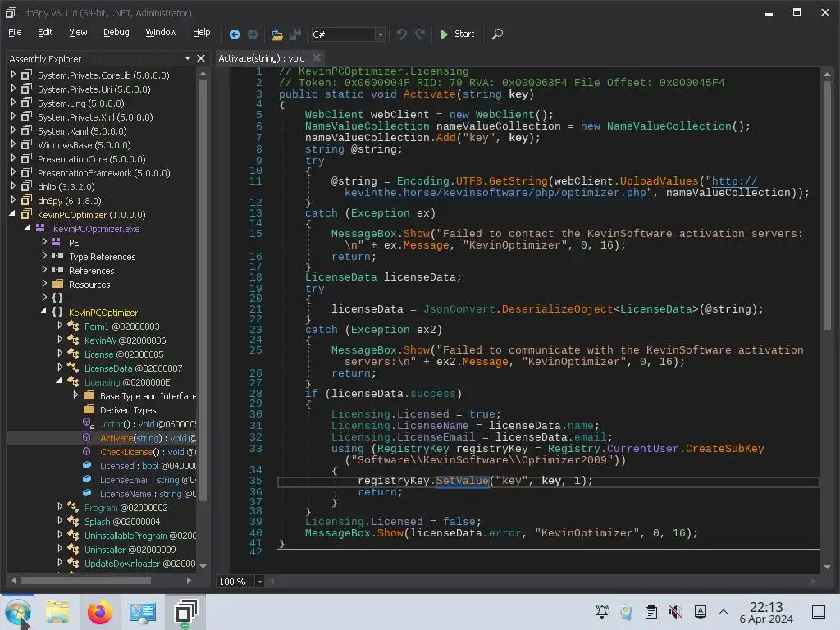Image resolution: width=840 pixels, height=630 pixels.
Task: Expand the Resources folder node
Action: pos(44,283)
